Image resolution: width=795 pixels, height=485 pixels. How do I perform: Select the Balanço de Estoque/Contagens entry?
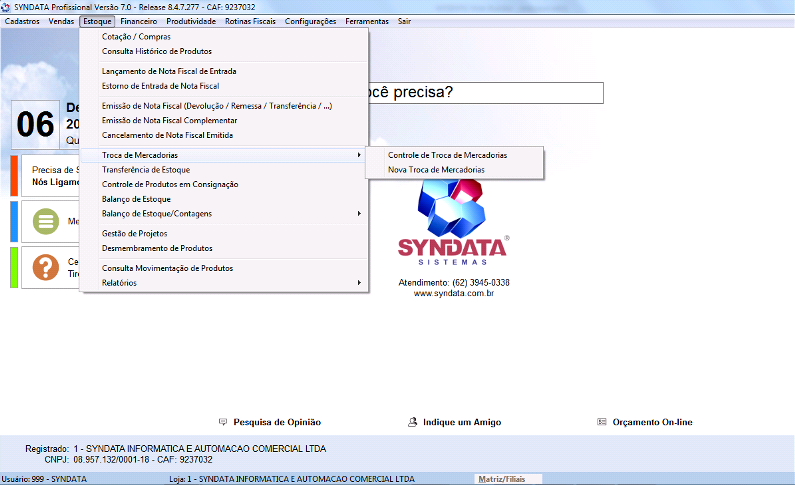click(x=224, y=214)
